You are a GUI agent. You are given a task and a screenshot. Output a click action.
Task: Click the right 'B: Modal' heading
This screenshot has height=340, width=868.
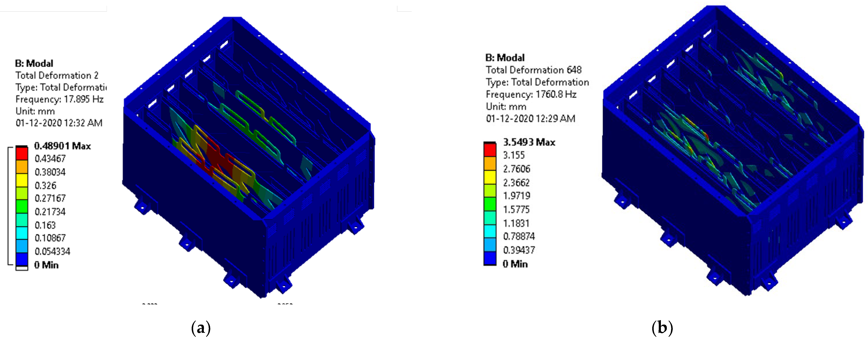click(505, 58)
